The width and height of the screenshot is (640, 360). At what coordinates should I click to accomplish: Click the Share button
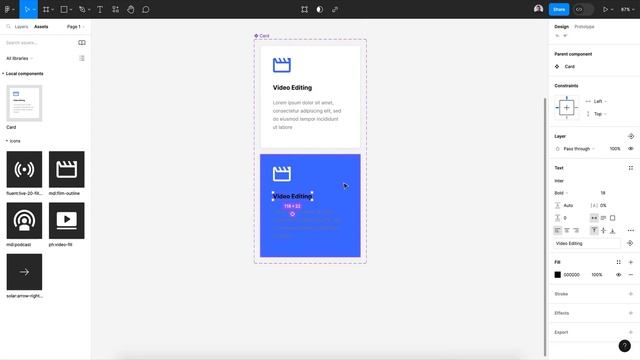click(559, 9)
